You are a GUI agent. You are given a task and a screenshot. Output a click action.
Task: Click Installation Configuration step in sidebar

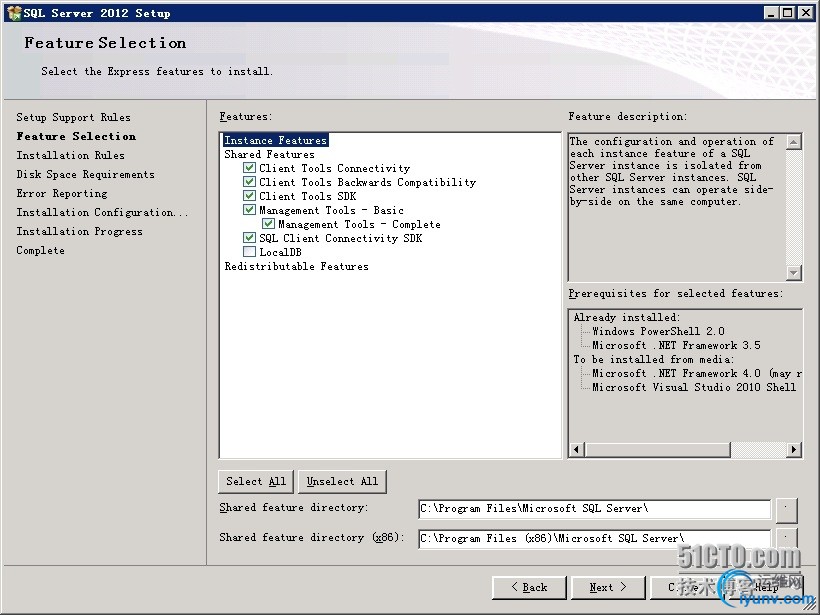coord(102,212)
